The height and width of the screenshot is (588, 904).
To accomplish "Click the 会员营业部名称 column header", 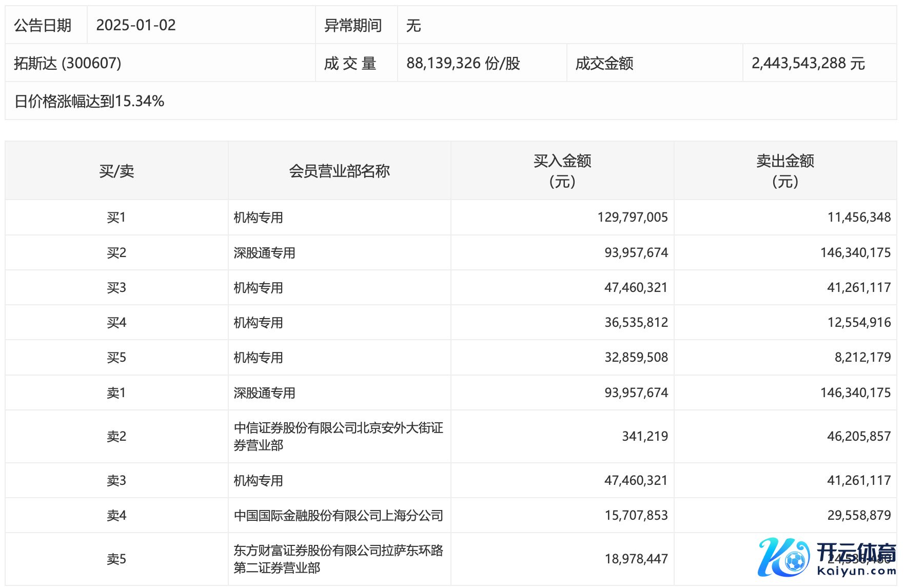I will point(339,171).
